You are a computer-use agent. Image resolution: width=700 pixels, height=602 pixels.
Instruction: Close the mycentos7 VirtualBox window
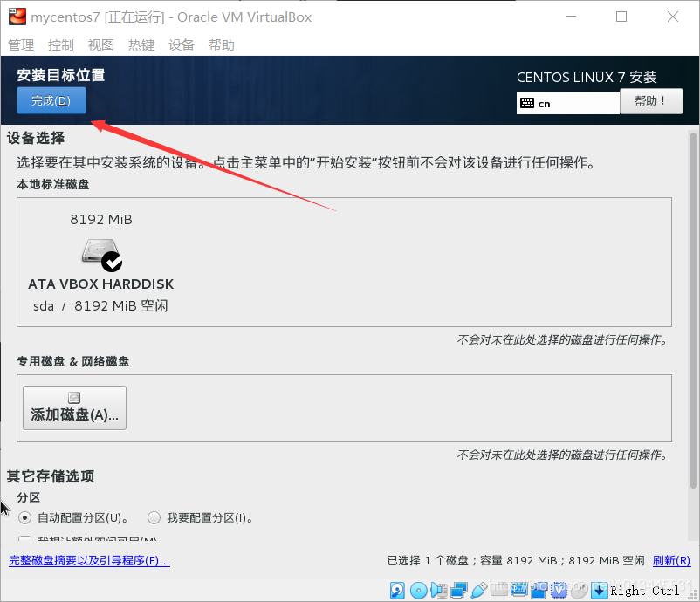point(673,17)
